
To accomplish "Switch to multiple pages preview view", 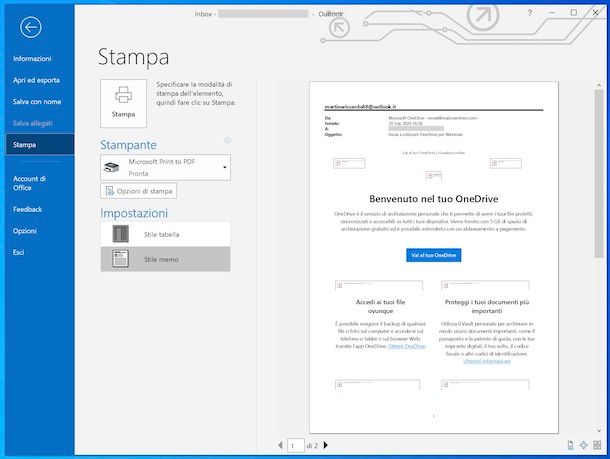I will [x=597, y=445].
